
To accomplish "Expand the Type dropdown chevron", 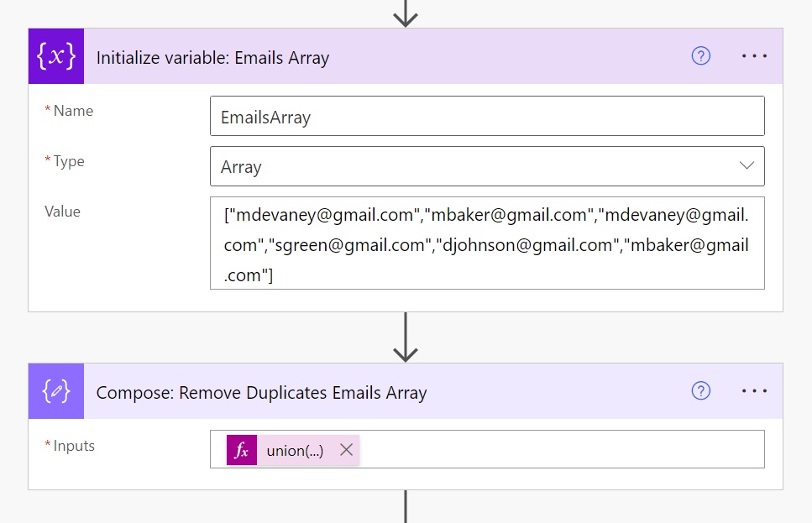I will click(x=747, y=166).
